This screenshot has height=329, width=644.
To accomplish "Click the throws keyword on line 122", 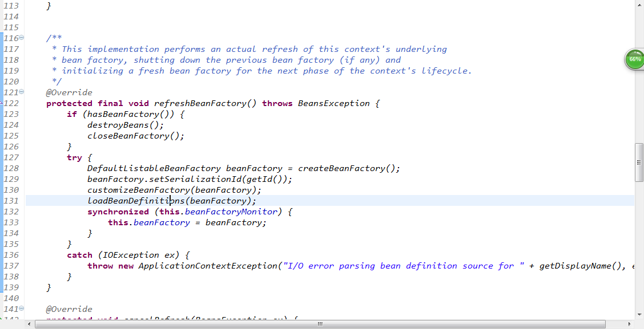I will point(277,103).
